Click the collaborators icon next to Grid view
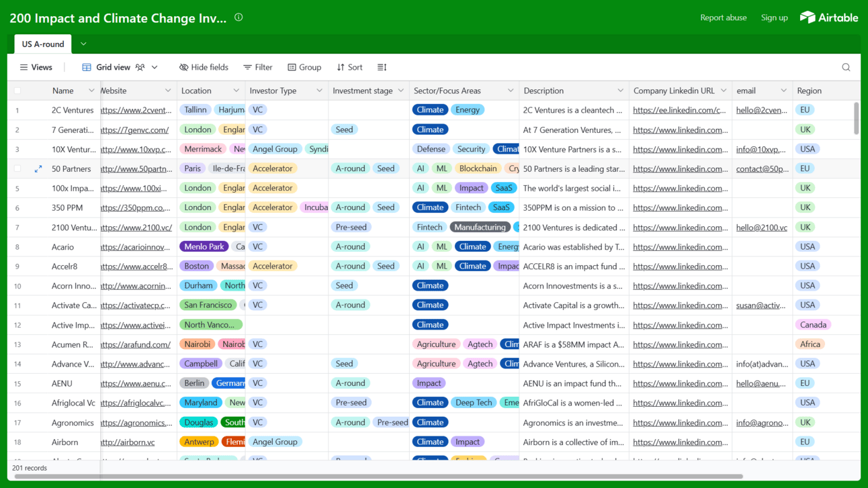This screenshot has height=488, width=868. (140, 67)
